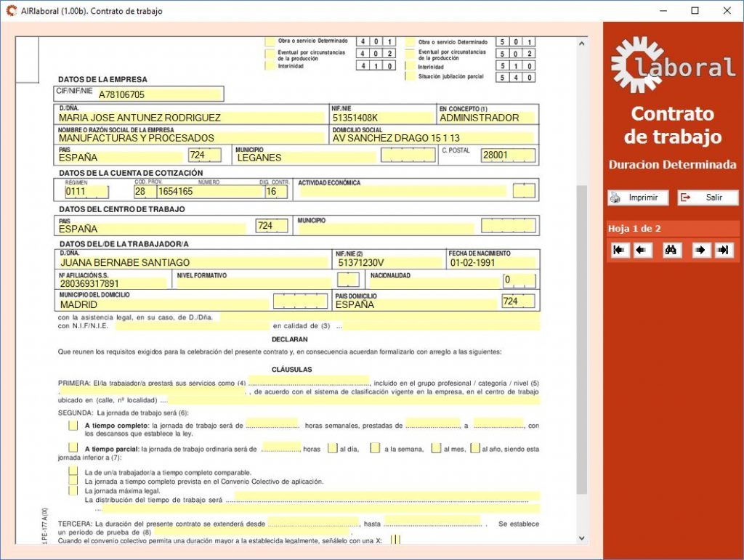744x560 pixels.
Task: Tick the 'a la semana' checkbox
Action: click(x=376, y=448)
